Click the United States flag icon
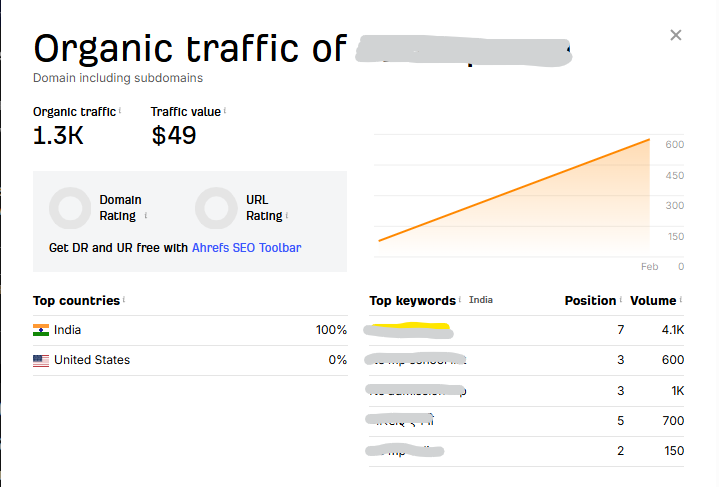The height and width of the screenshot is (487, 719). pos(41,360)
